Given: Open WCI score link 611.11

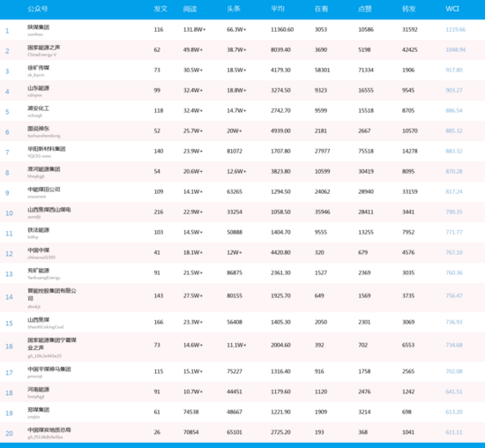Looking at the screenshot, I should [454, 432].
